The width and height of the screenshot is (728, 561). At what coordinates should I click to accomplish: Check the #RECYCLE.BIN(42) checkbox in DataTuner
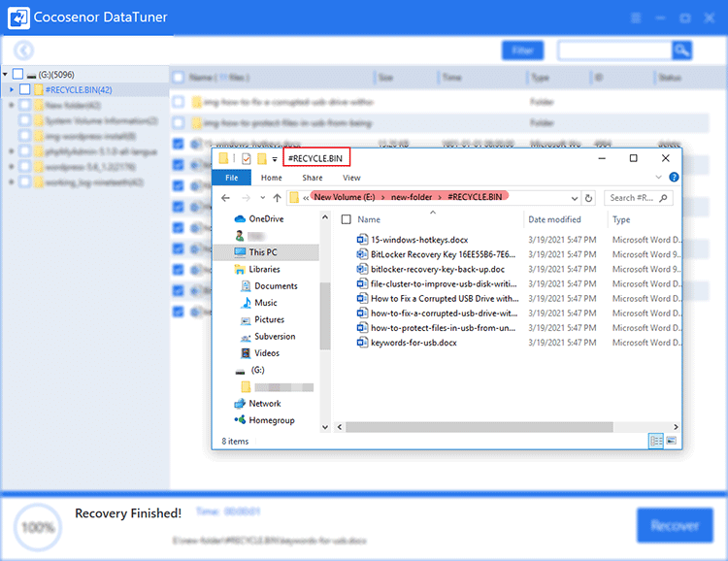25,89
